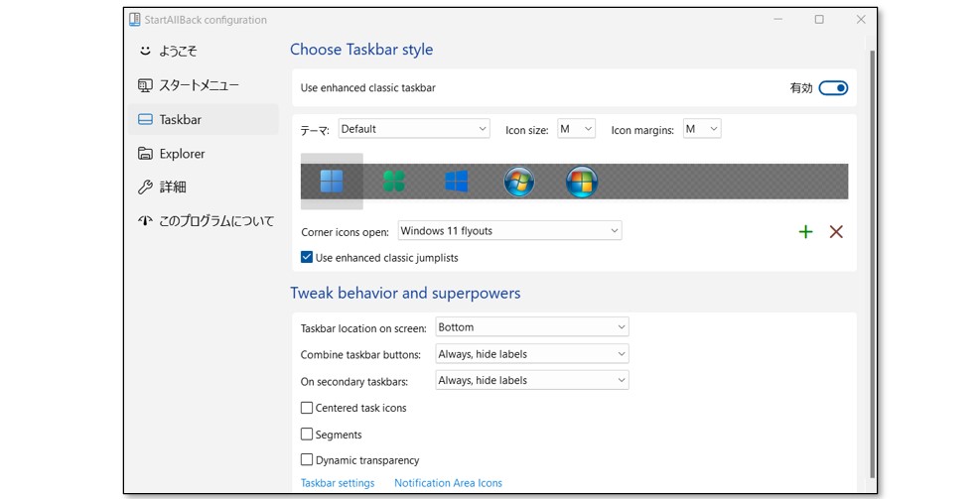
Task: Check the Segments option
Action: [x=306, y=435]
